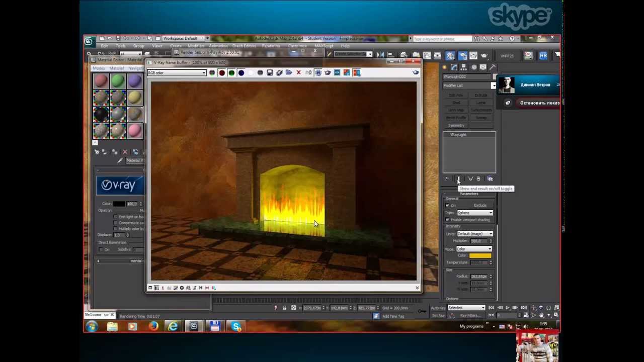The image size is (644, 362).
Task: Toggle Direct illumination On checkbox
Action: (x=101, y=249)
